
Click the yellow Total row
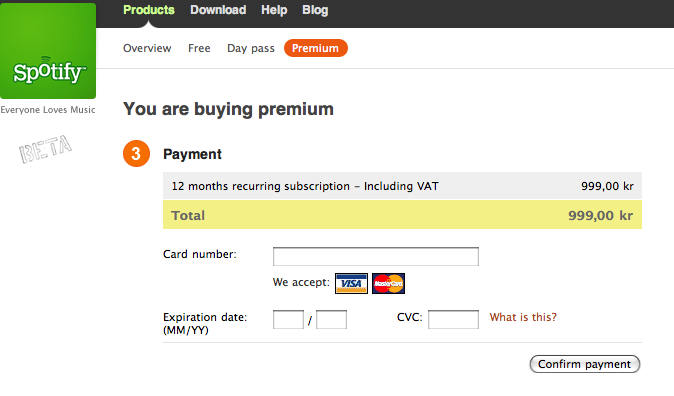(x=402, y=215)
